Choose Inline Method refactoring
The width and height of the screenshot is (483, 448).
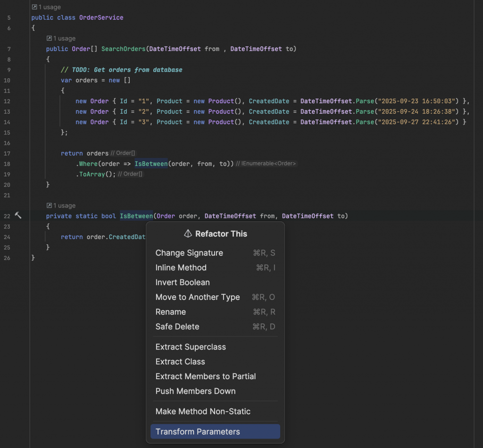click(x=215, y=267)
